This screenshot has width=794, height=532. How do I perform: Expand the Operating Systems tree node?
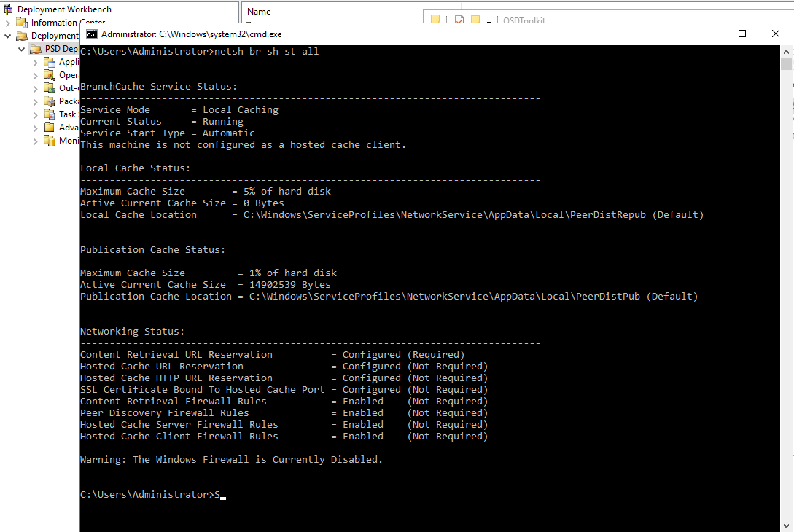(x=36, y=75)
